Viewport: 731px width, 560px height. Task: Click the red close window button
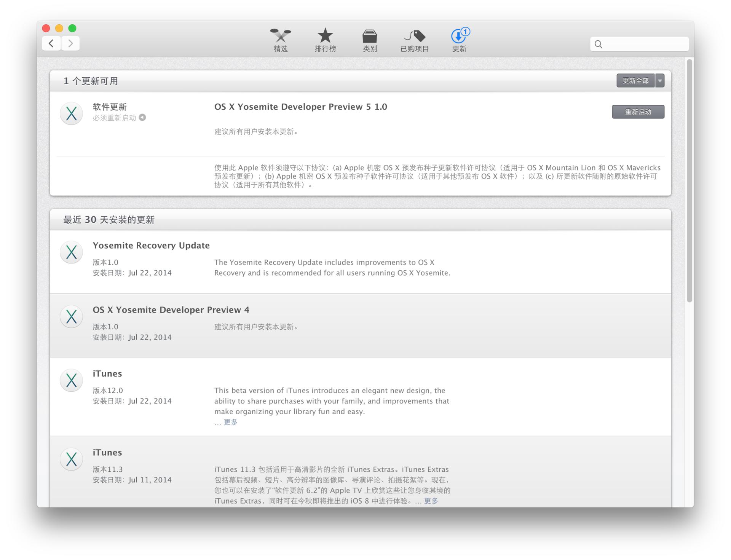[x=46, y=28]
